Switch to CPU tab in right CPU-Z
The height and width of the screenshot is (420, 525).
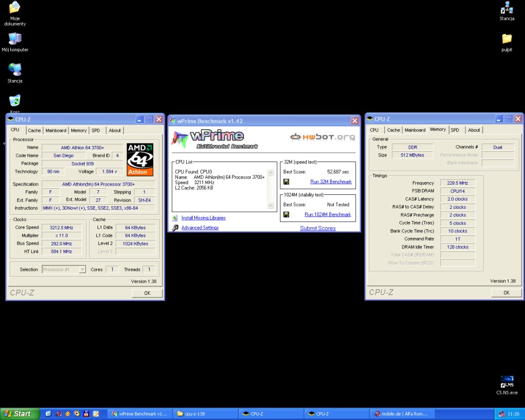(374, 130)
